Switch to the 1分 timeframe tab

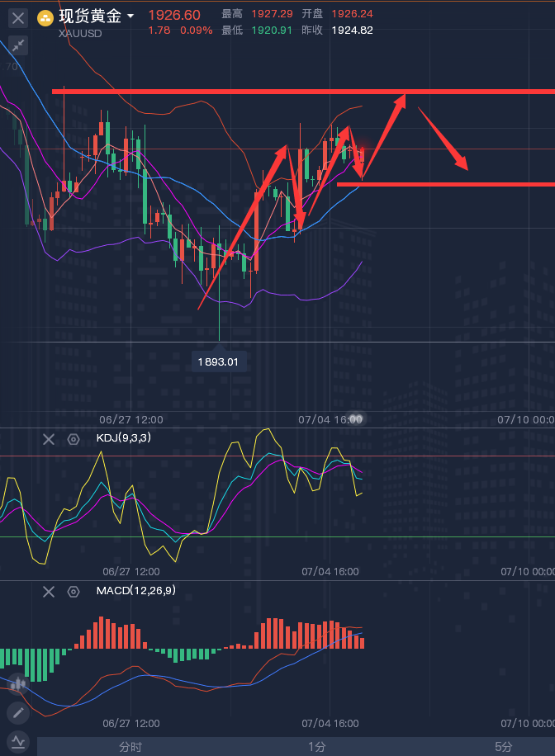click(317, 747)
